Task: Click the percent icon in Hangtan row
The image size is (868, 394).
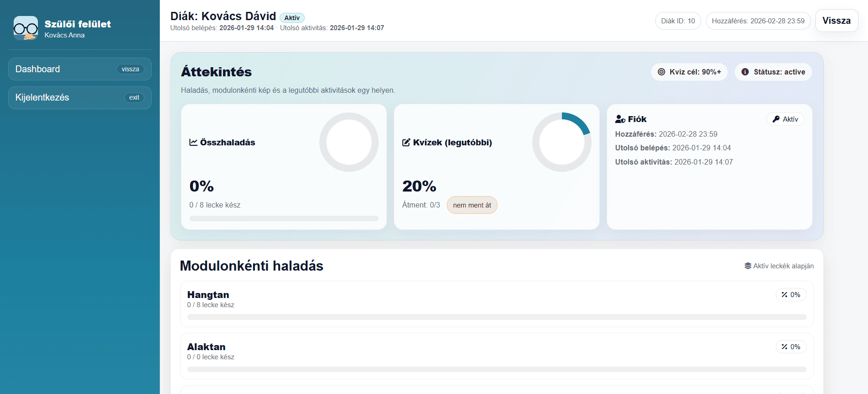Action: [784, 295]
